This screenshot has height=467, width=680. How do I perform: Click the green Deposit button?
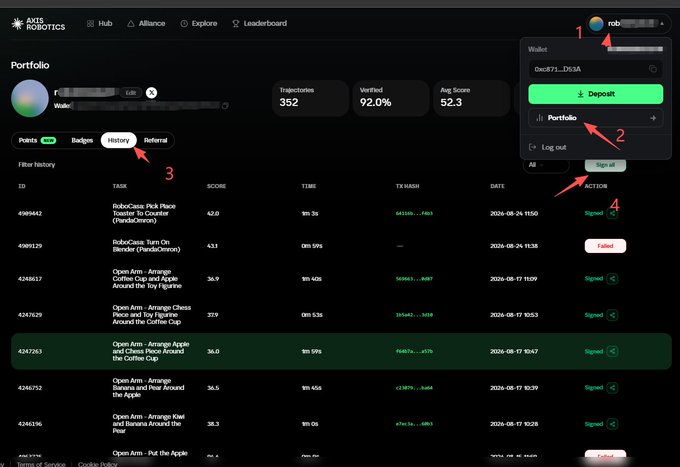[595, 94]
